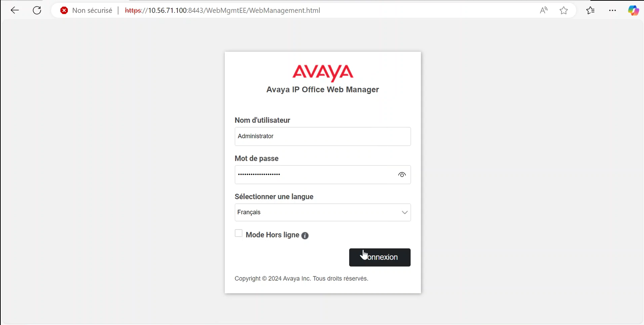Click the Connexion button
Screen dimensions: 644x325
(380, 257)
